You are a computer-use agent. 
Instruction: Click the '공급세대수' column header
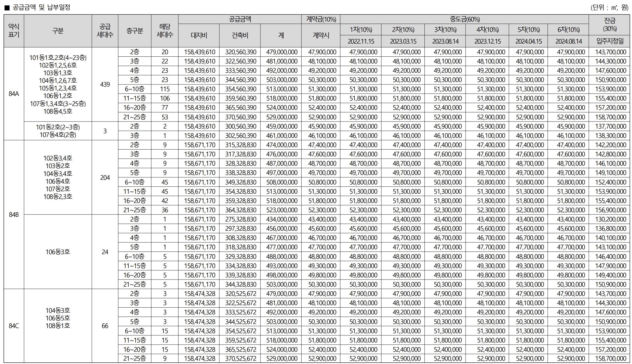[105, 31]
